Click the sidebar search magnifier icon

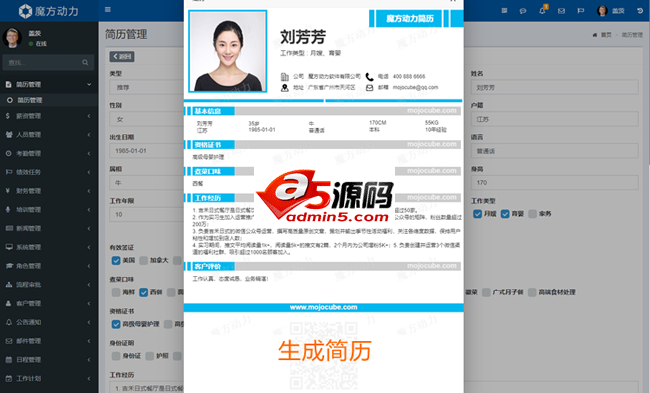[85, 63]
